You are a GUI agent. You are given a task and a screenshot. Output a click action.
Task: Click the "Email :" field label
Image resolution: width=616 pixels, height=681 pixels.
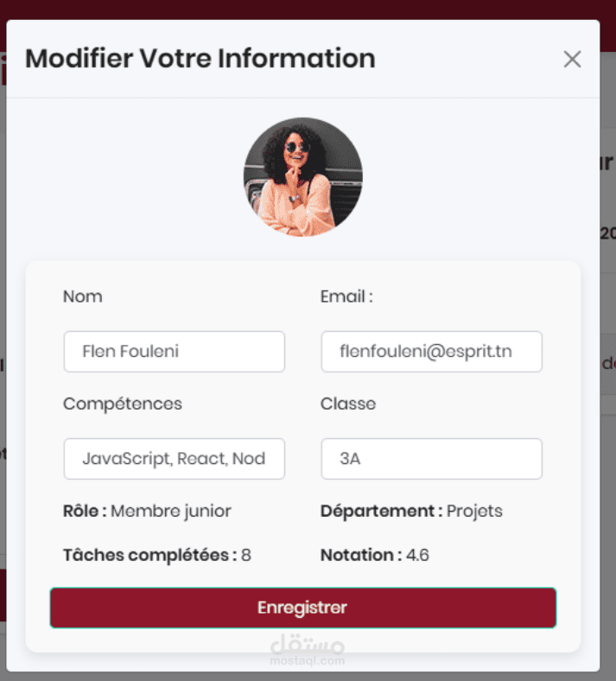click(346, 296)
